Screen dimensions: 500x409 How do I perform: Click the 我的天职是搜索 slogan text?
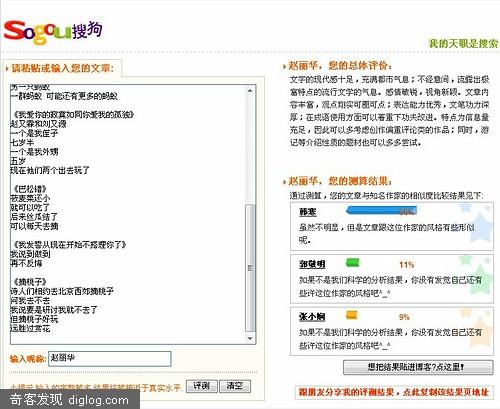[463, 44]
